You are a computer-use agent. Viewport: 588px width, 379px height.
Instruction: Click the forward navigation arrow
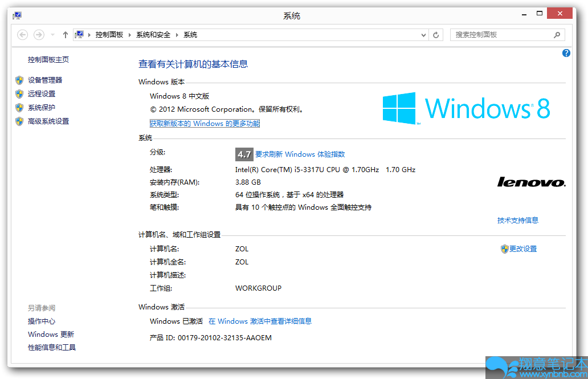(x=39, y=35)
